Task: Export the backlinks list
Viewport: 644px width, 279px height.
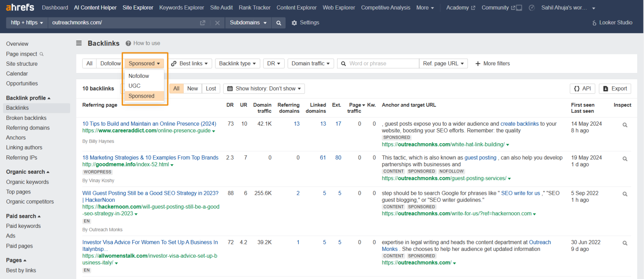Action: [x=615, y=88]
